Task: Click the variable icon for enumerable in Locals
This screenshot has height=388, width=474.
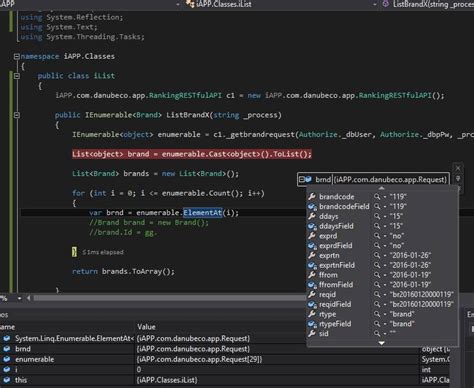Action: (x=6, y=359)
